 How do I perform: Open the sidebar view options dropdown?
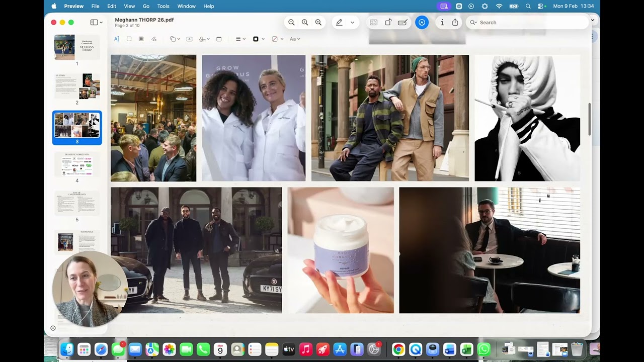(97, 22)
